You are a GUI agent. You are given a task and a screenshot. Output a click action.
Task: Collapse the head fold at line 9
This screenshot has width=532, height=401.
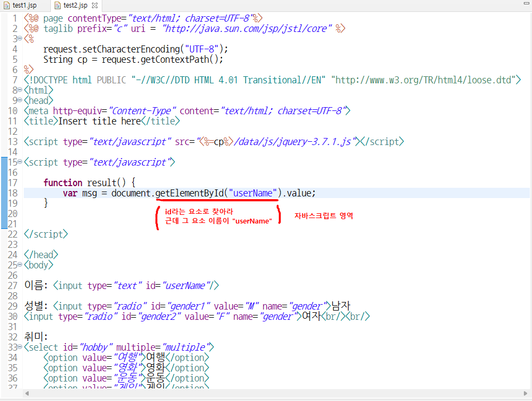[x=19, y=100]
